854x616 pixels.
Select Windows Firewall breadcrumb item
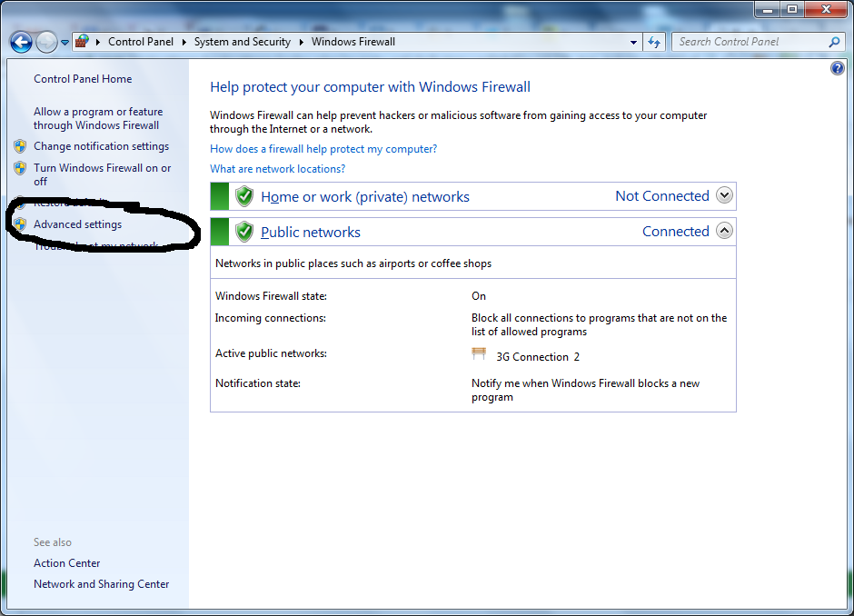pos(353,42)
